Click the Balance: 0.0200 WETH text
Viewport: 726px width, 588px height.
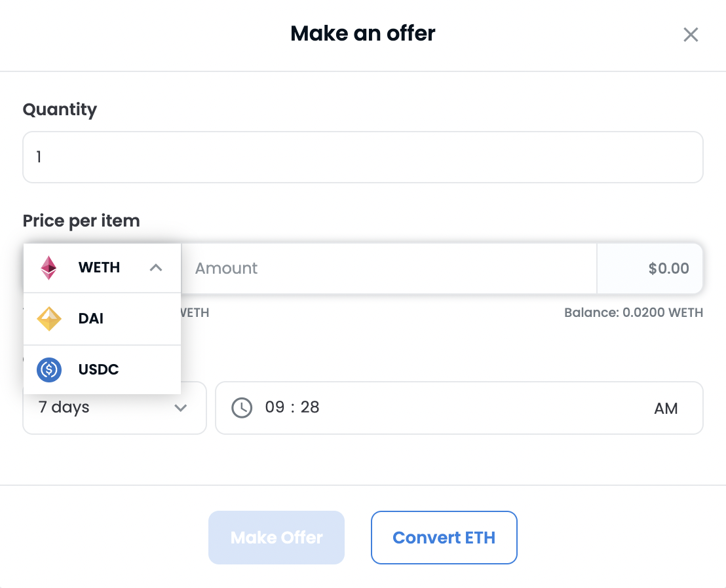click(x=634, y=313)
